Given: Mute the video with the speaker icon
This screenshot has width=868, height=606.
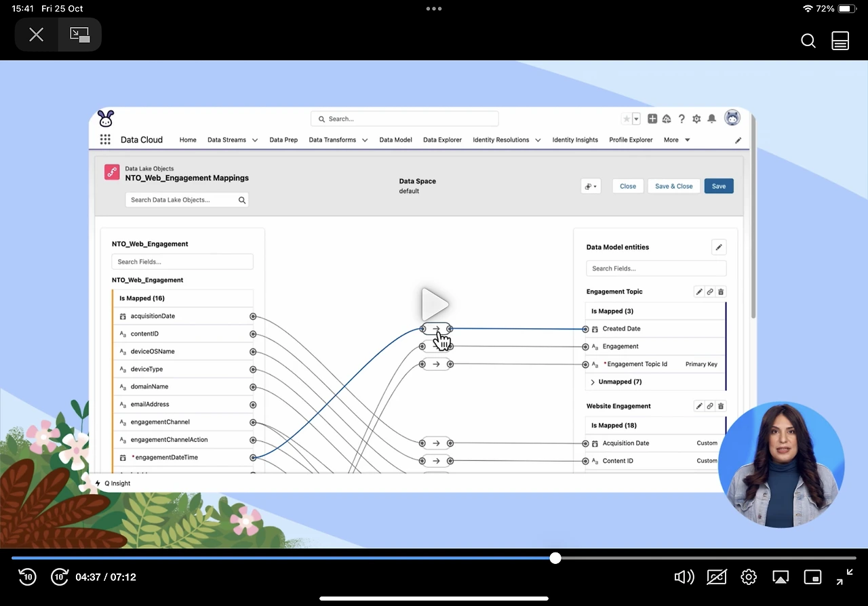Looking at the screenshot, I should pos(684,577).
